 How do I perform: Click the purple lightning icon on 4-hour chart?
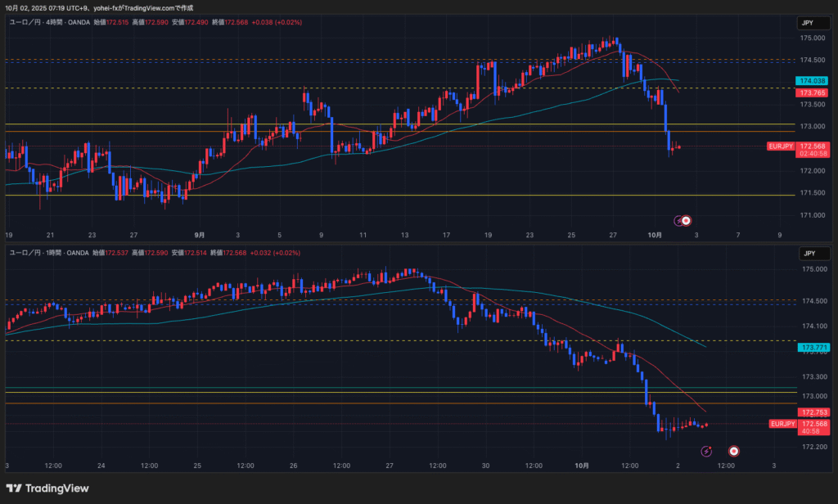(x=678, y=220)
